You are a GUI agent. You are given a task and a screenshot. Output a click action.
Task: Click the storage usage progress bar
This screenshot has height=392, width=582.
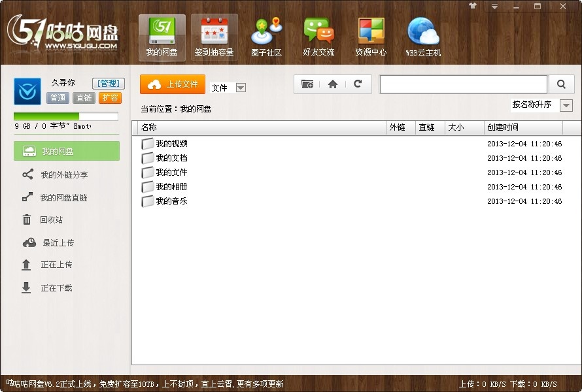coord(65,116)
